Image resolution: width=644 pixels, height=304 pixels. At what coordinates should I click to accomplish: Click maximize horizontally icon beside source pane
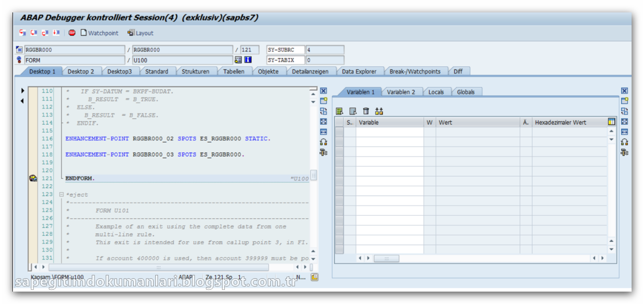click(x=323, y=132)
